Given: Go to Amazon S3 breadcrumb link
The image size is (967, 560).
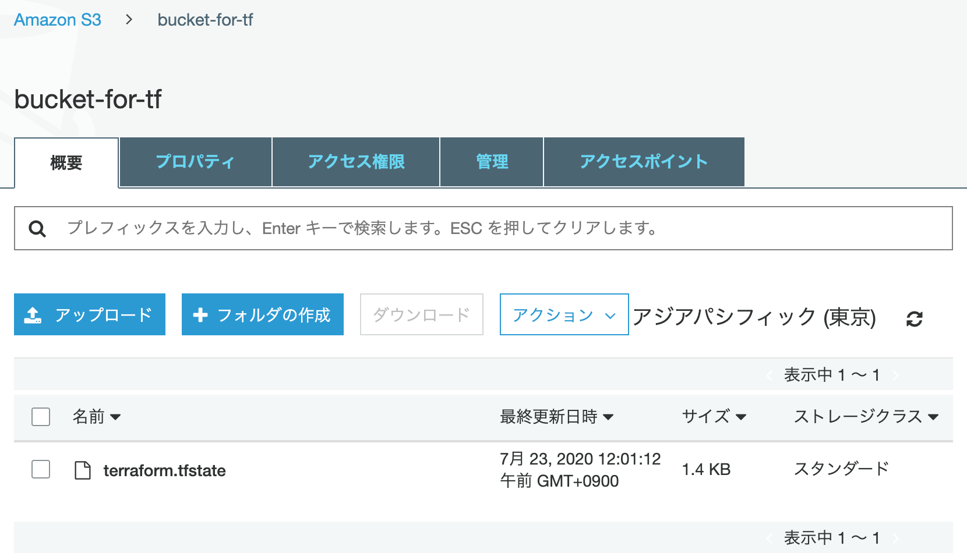Looking at the screenshot, I should (58, 20).
